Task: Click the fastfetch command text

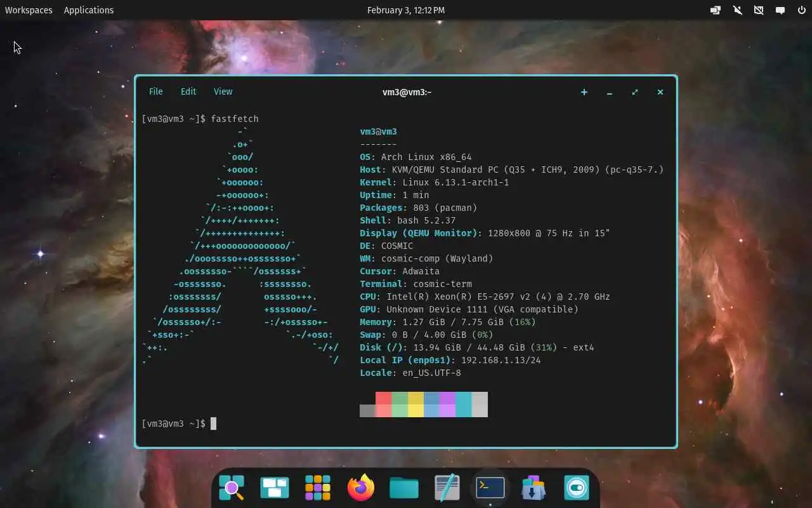Action: (x=235, y=119)
